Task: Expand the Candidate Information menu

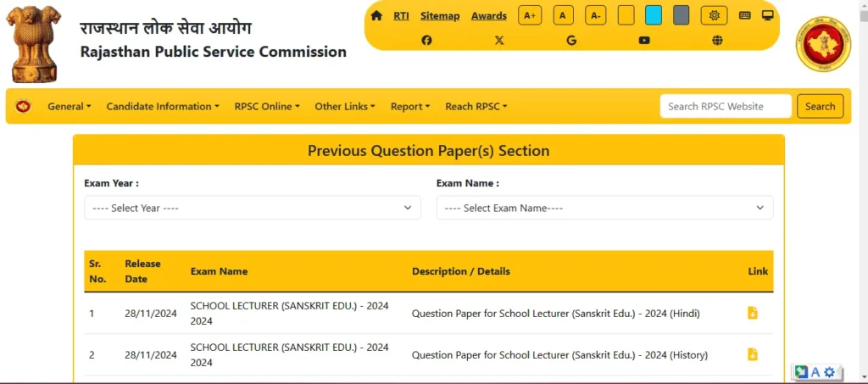Action: pos(162,106)
